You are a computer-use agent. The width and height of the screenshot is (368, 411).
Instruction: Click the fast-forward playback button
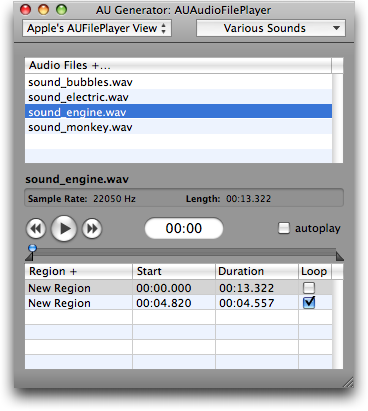click(x=92, y=229)
